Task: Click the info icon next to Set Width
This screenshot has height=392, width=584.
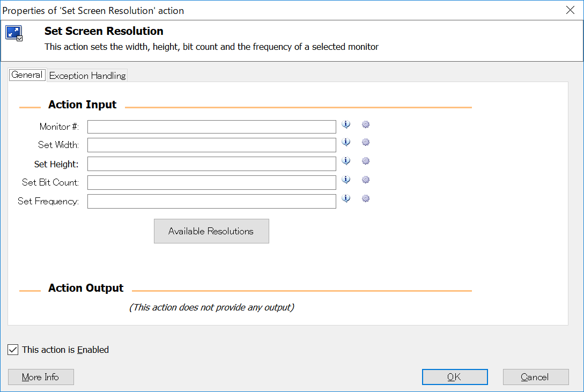Action: tap(346, 142)
